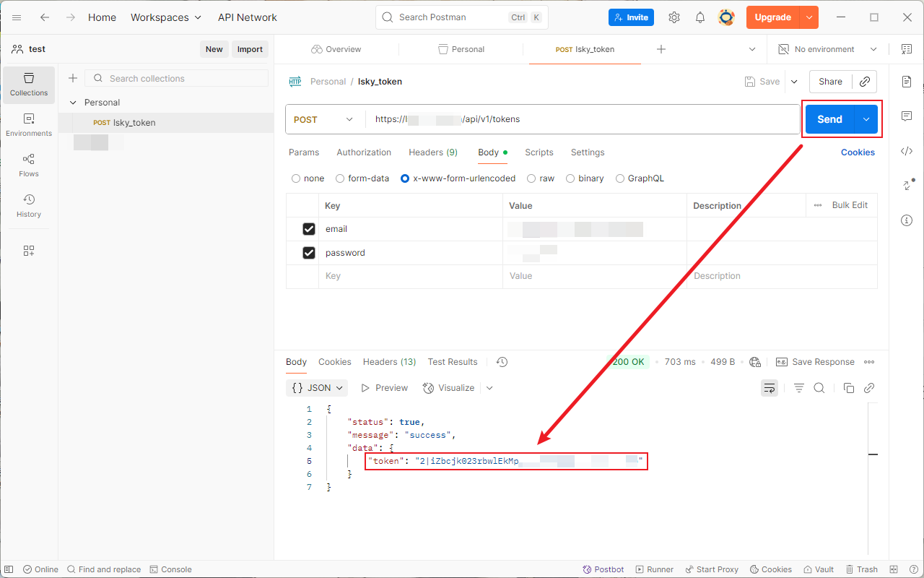The image size is (924, 578).
Task: Select the raw body type
Action: [x=531, y=178]
